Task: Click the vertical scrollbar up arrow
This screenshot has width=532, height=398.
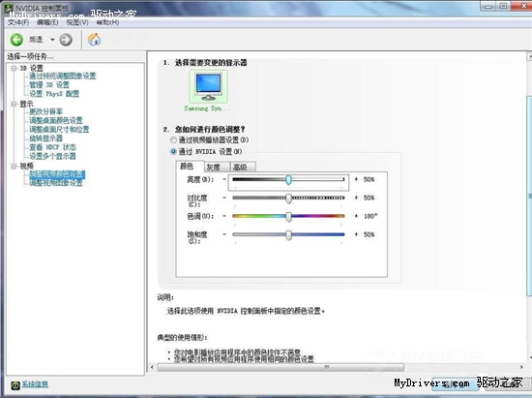Action: 529,56
